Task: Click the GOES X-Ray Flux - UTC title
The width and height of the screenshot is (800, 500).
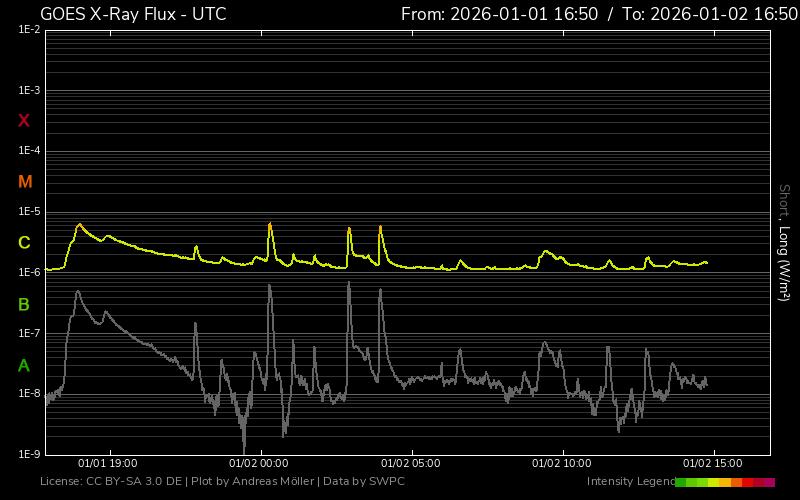Action: (133, 14)
